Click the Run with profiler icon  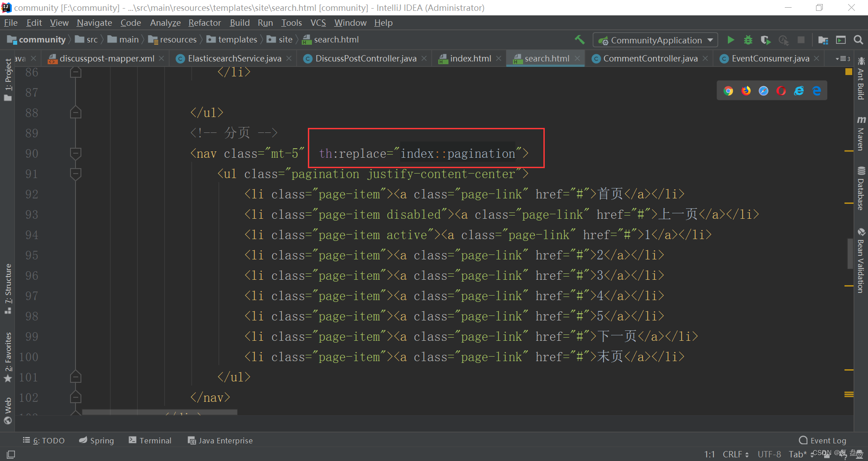pyautogui.click(x=783, y=40)
